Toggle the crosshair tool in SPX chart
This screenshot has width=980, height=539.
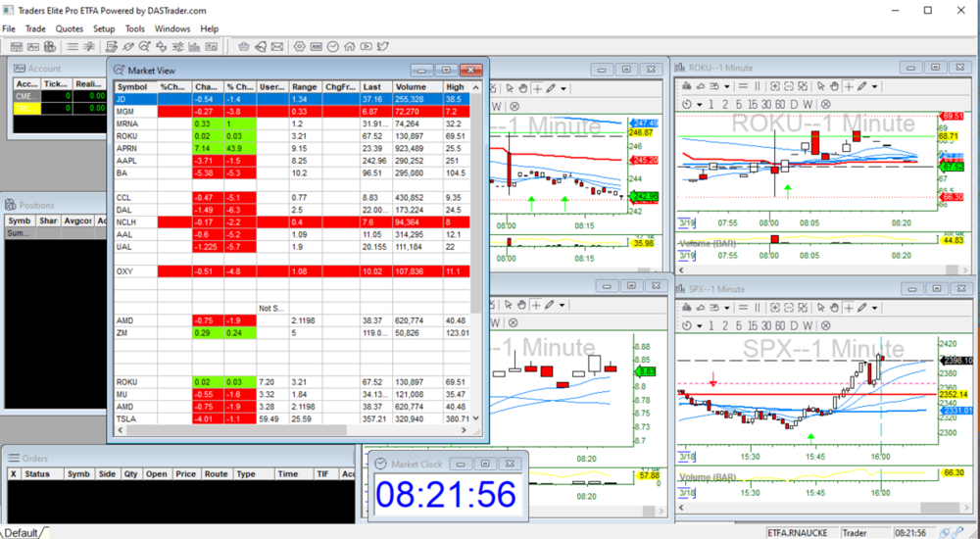coord(849,308)
